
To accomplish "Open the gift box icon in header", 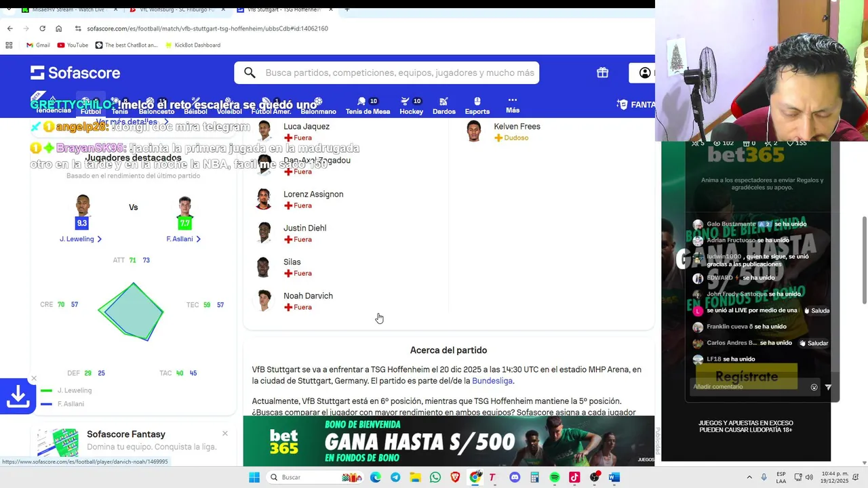I will tap(602, 73).
